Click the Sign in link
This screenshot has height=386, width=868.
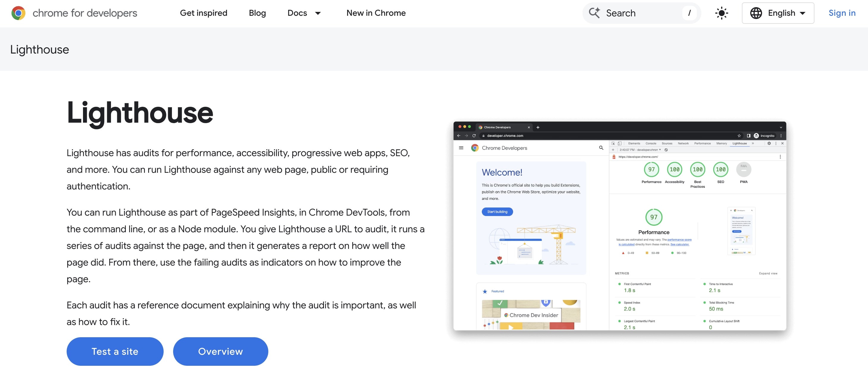tap(842, 13)
